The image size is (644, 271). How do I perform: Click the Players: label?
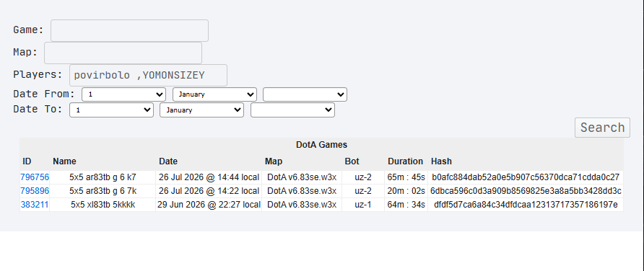(x=38, y=75)
